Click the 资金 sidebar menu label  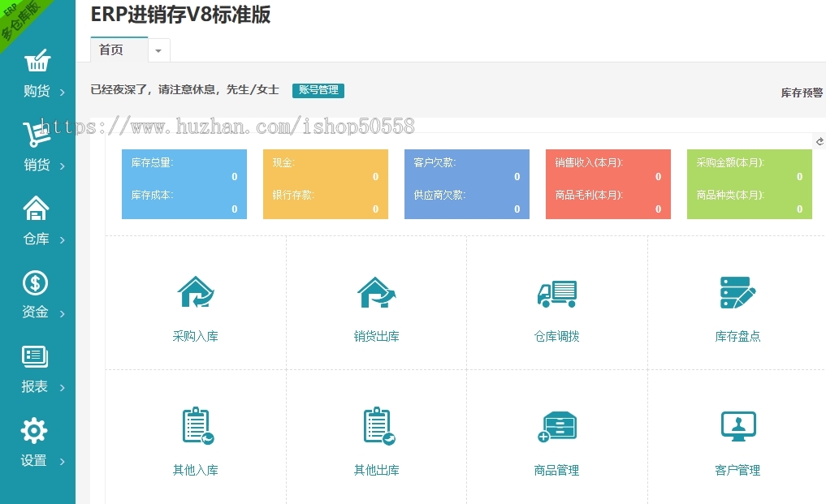pyautogui.click(x=35, y=312)
